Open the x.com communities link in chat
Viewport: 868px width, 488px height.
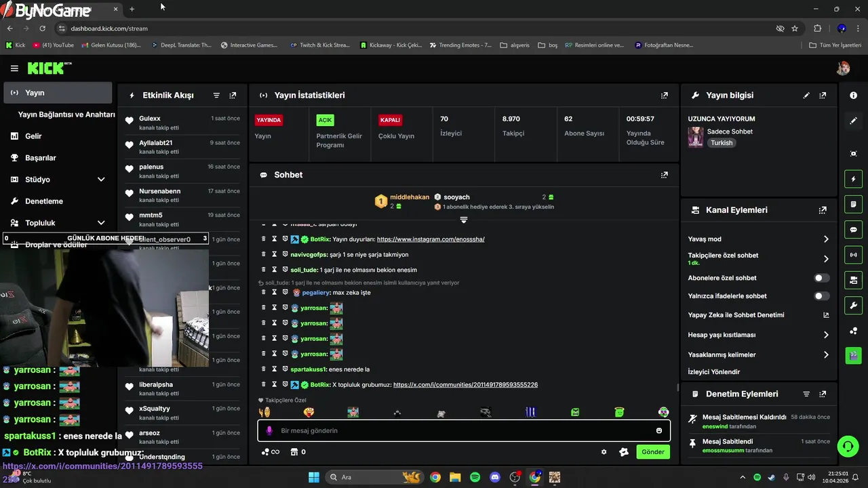click(465, 385)
